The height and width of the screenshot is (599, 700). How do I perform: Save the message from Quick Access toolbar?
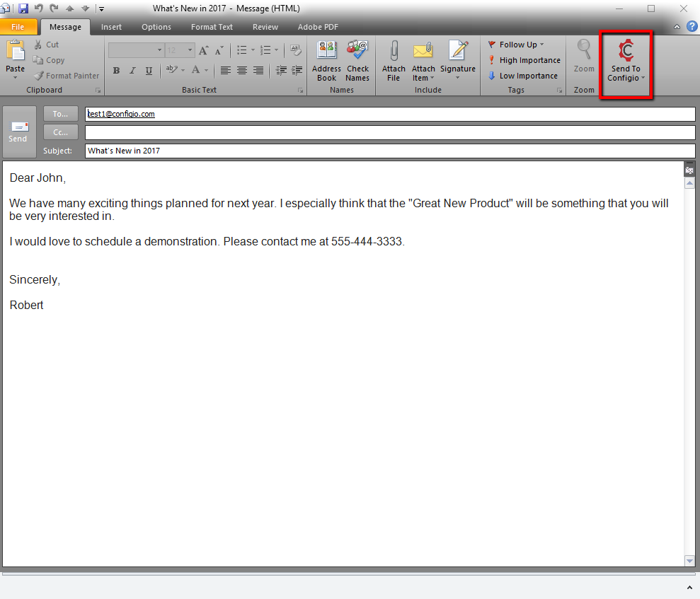pyautogui.click(x=23, y=8)
